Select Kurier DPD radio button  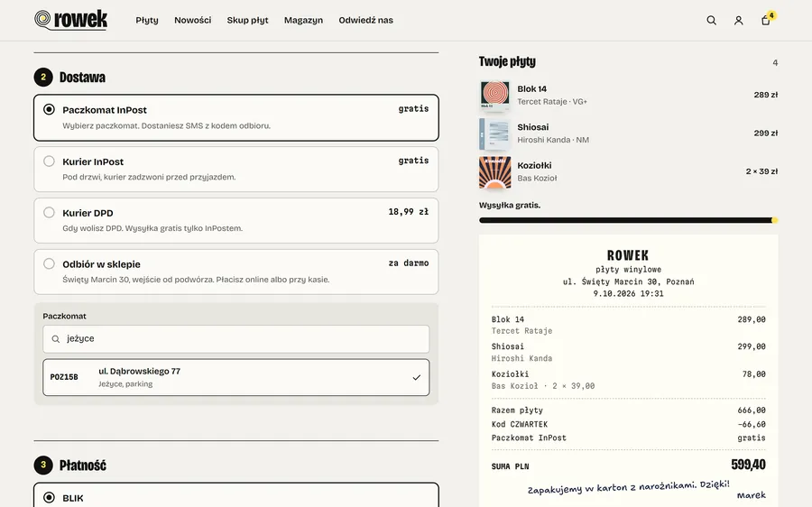click(49, 212)
